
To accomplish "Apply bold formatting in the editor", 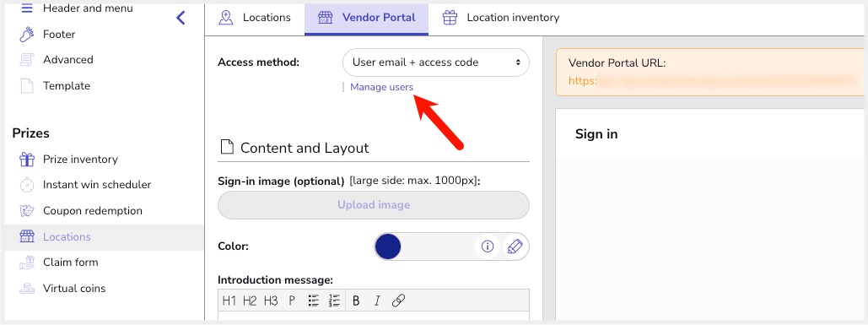I will tap(356, 301).
